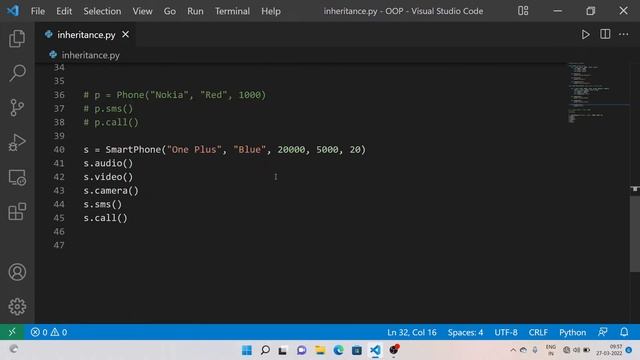The height and width of the screenshot is (360, 640).
Task: Open the Help menu
Action: (271, 11)
